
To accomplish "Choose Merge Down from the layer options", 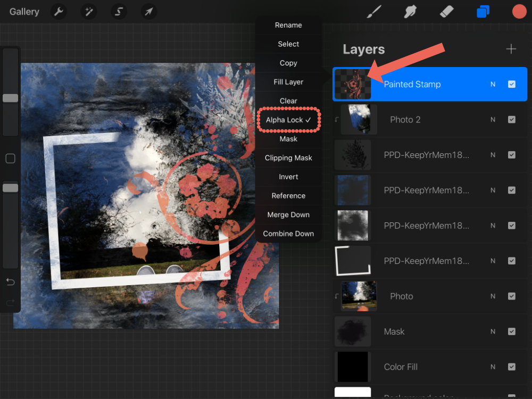I will coord(288,215).
